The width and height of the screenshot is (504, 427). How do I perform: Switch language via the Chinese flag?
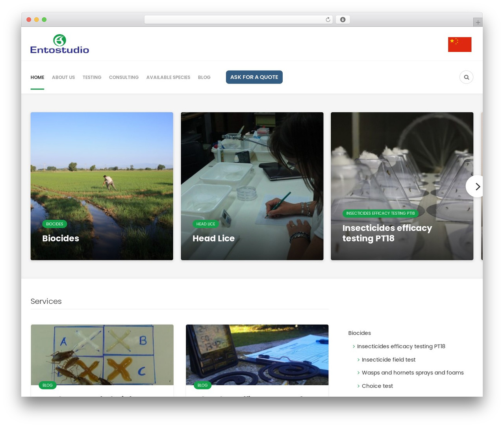tap(460, 45)
